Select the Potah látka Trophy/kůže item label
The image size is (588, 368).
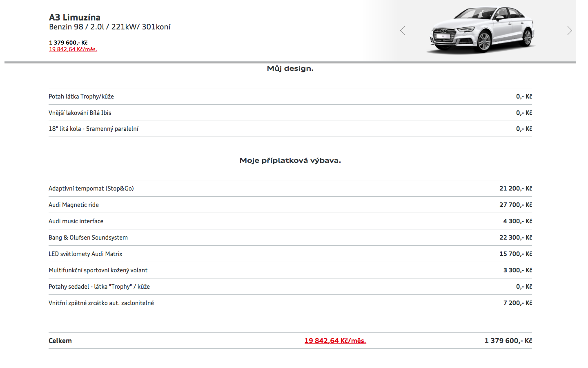81,96
